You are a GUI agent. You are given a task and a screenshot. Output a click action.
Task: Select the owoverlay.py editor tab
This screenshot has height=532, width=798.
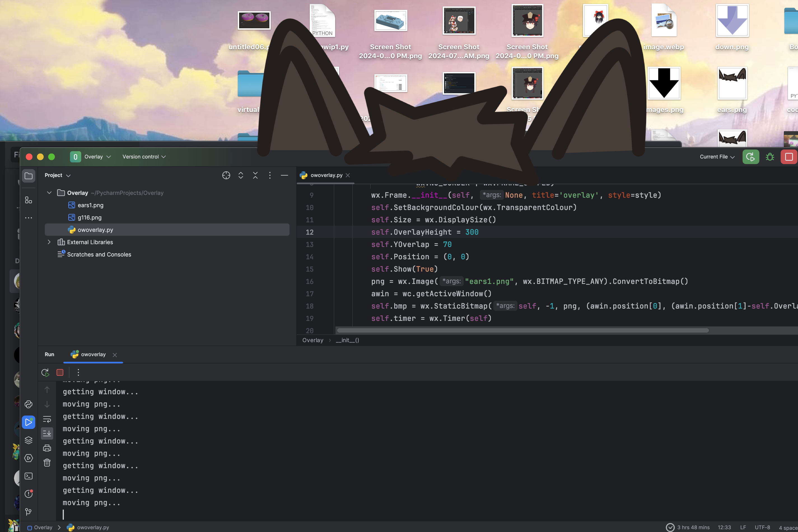[x=326, y=175]
